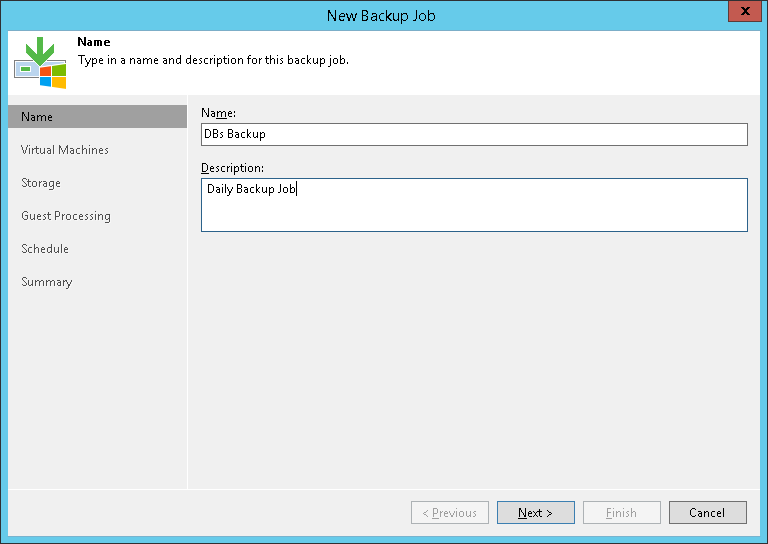The width and height of the screenshot is (768, 544).
Task: Open the Storage wizard step
Action: click(41, 183)
